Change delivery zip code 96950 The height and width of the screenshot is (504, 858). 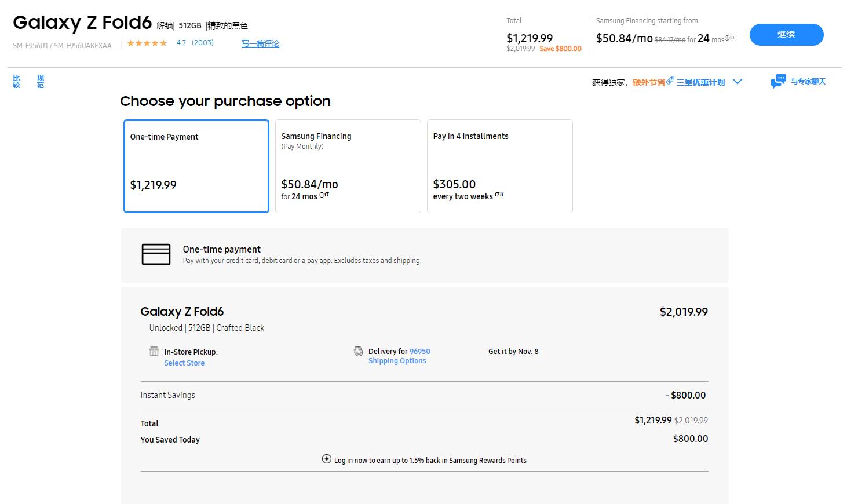point(420,351)
